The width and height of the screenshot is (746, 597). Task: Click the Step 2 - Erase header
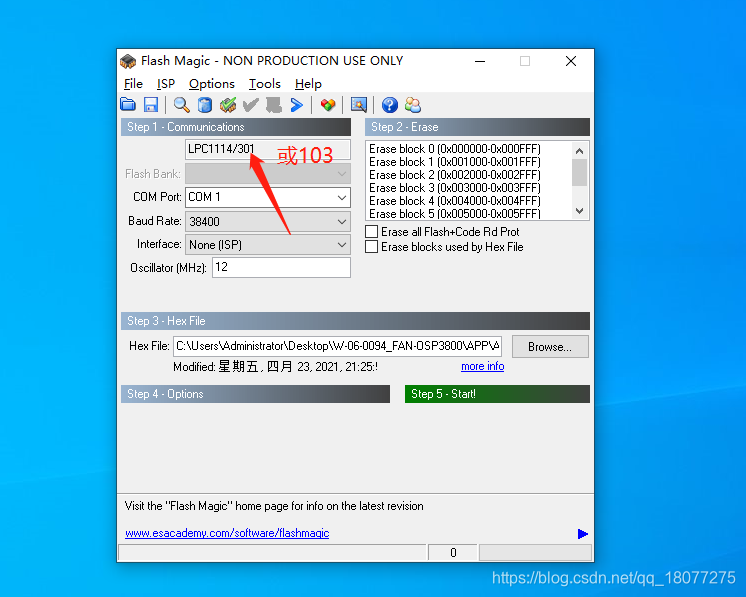click(x=477, y=127)
